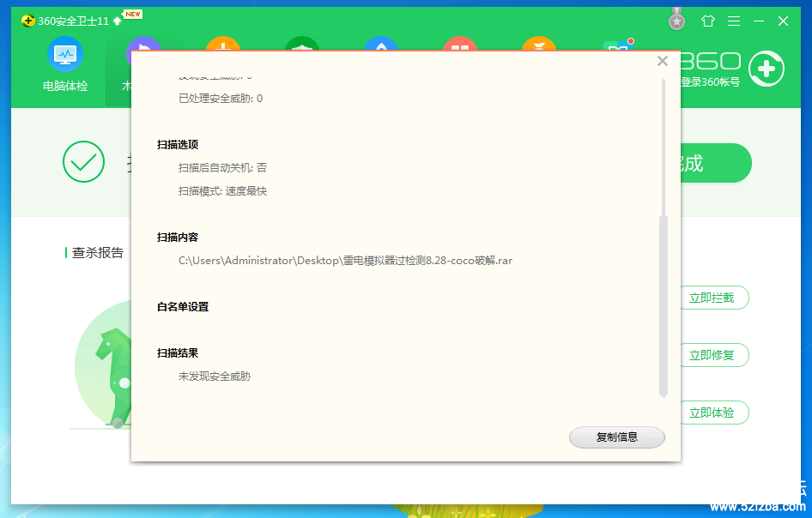Open the medal badge icon in title bar

(x=676, y=20)
